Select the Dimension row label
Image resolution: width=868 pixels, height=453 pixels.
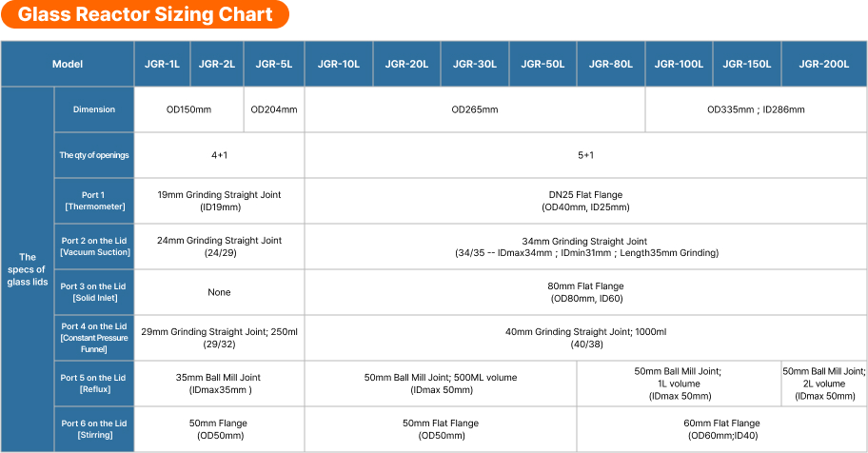[94, 109]
